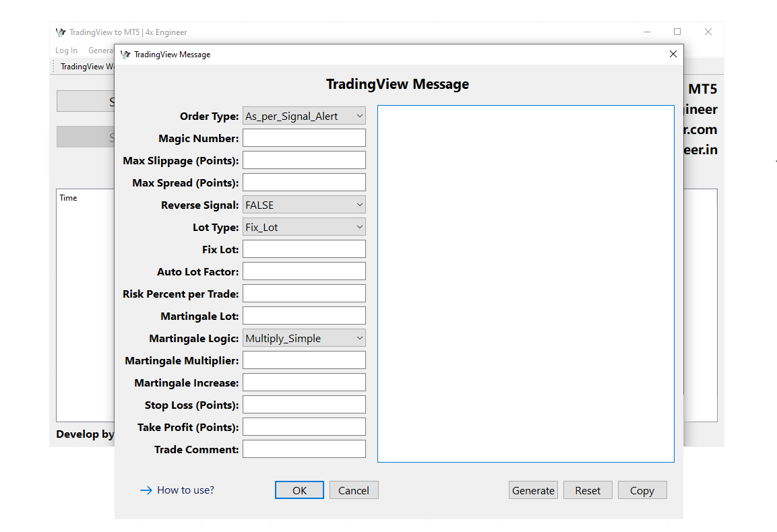Image resolution: width=777 pixels, height=532 pixels.
Task: Click the Auto Lot Factor field
Action: point(304,271)
